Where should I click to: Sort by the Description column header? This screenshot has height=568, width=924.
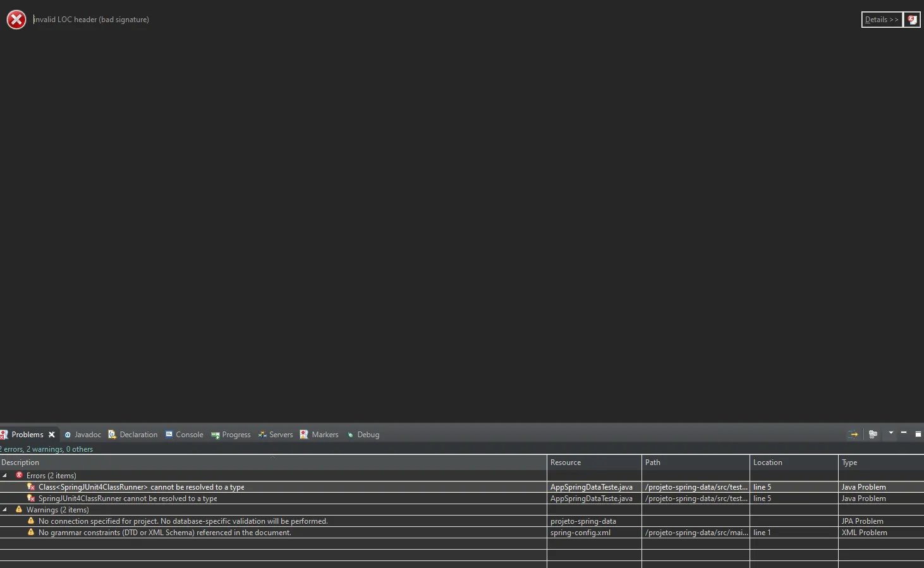[273, 462]
